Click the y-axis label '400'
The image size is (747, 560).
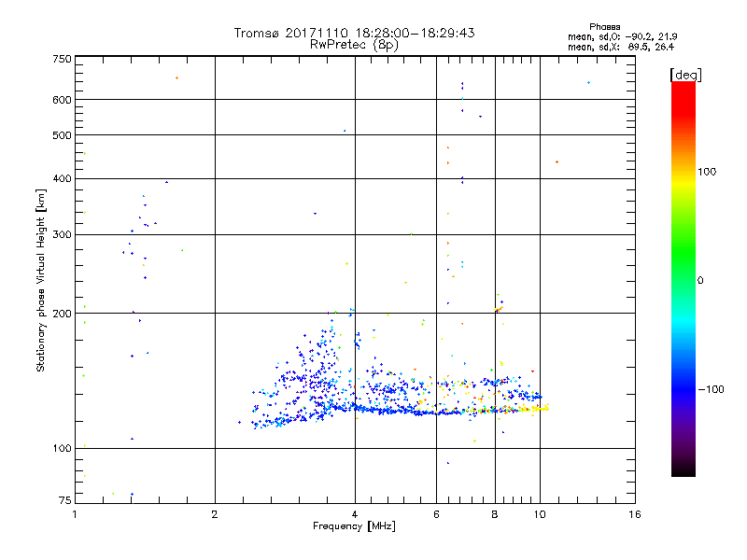pyautogui.click(x=62, y=178)
